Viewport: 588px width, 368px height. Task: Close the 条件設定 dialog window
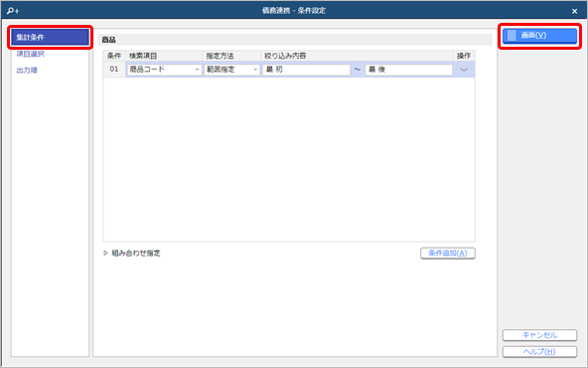pos(574,11)
